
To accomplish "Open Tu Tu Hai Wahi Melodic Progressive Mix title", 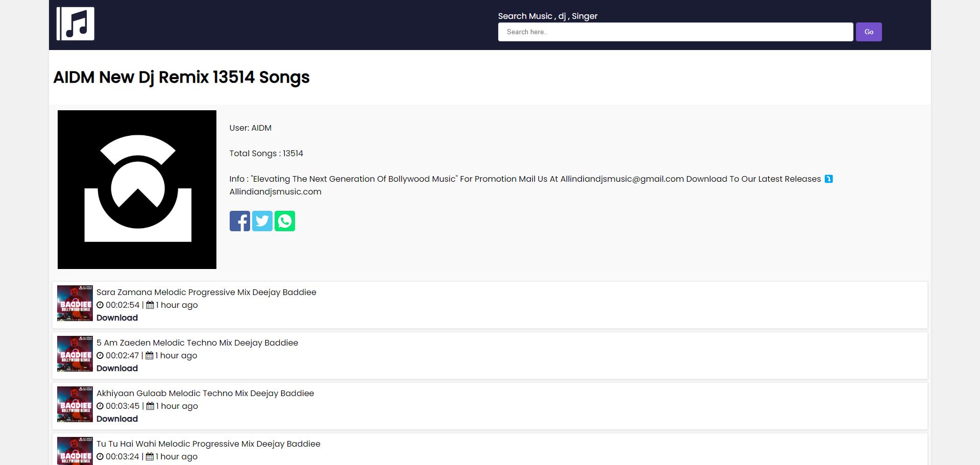I will coord(208,444).
